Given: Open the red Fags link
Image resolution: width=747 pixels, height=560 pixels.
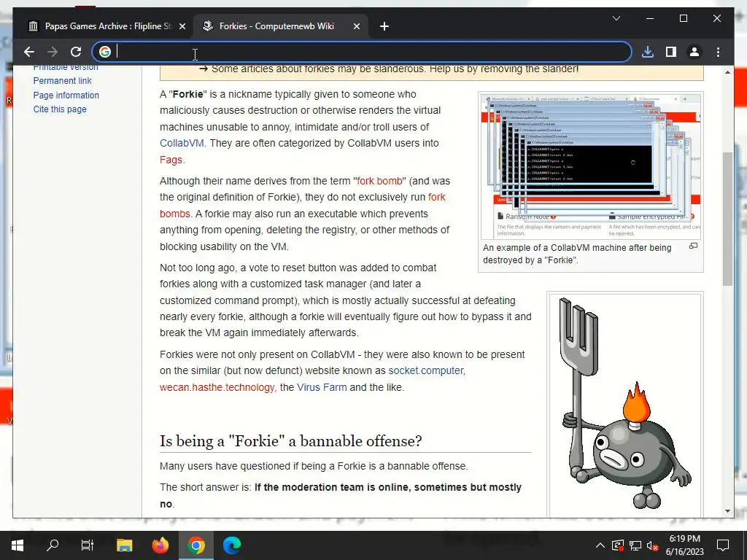Looking at the screenshot, I should 171,160.
